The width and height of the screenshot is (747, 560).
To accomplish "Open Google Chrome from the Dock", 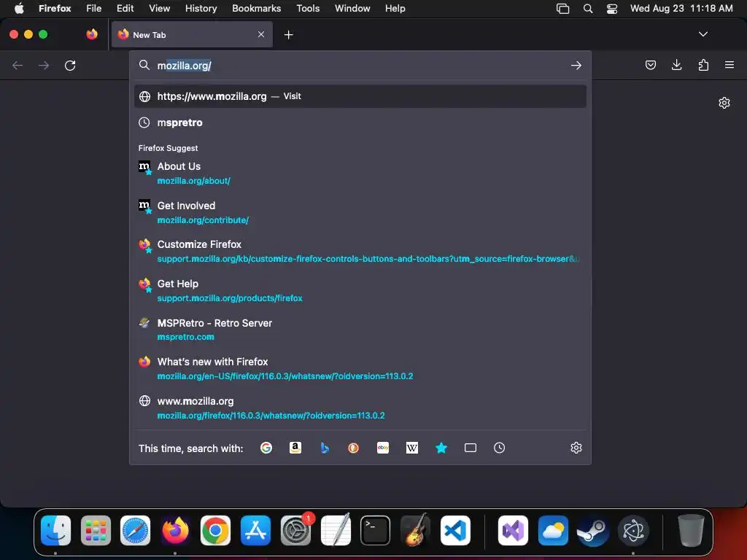I will [x=215, y=530].
